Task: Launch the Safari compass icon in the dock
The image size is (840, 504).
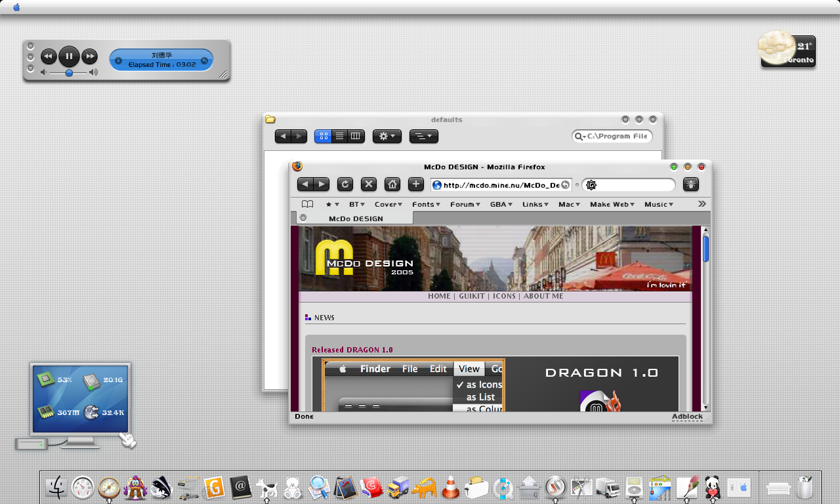Action: click(110, 488)
